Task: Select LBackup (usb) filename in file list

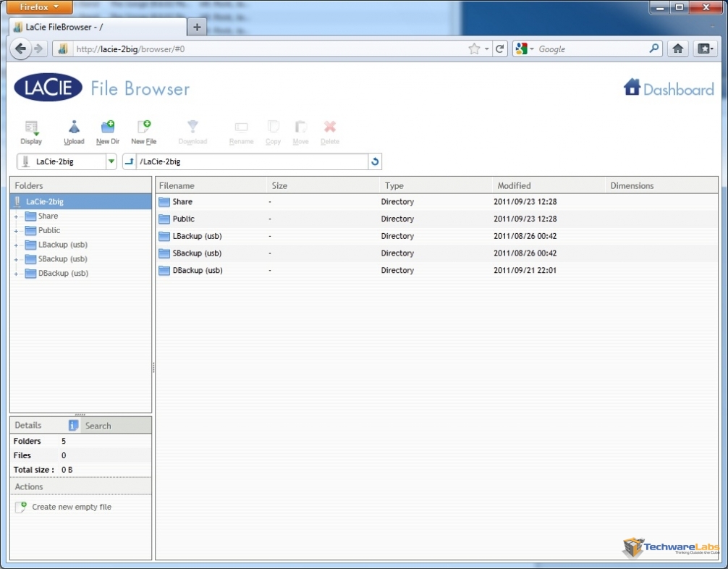Action: (198, 236)
